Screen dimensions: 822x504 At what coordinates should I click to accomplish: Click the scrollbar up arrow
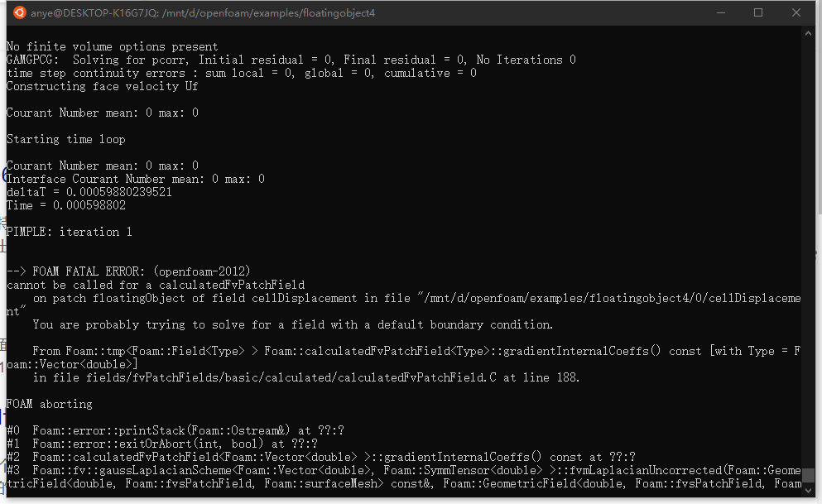click(x=808, y=33)
